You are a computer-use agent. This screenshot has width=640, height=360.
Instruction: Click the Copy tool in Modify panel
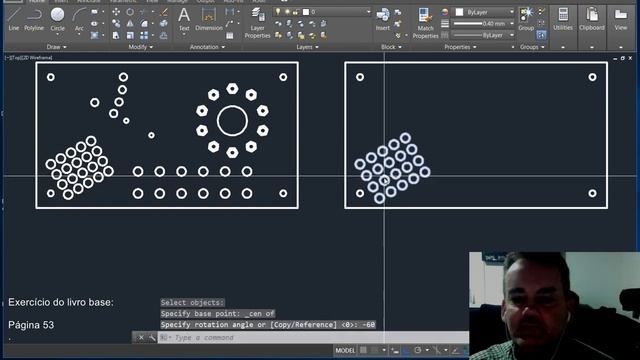tap(116, 24)
